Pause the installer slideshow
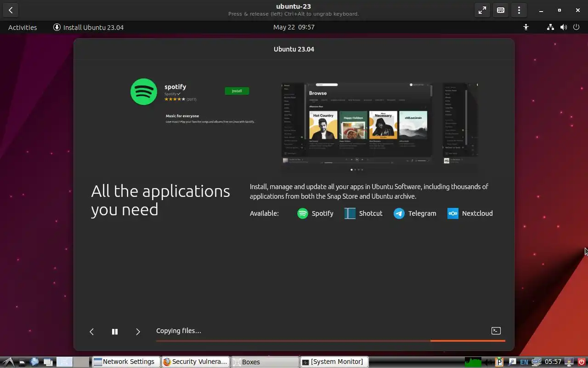Viewport: 588px width, 368px height. point(115,332)
